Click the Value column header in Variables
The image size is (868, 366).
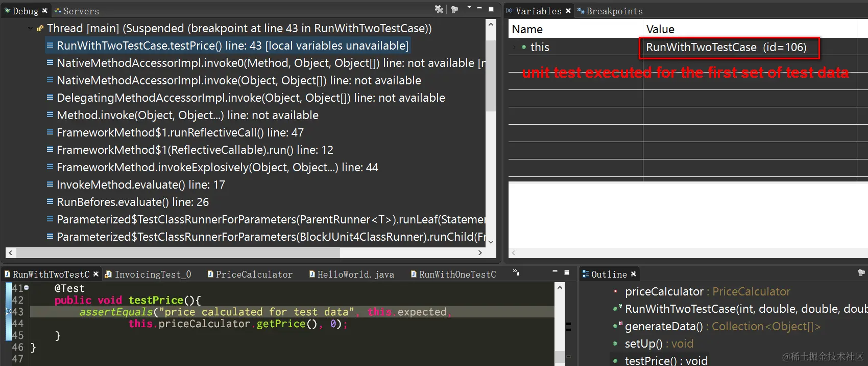coord(750,29)
